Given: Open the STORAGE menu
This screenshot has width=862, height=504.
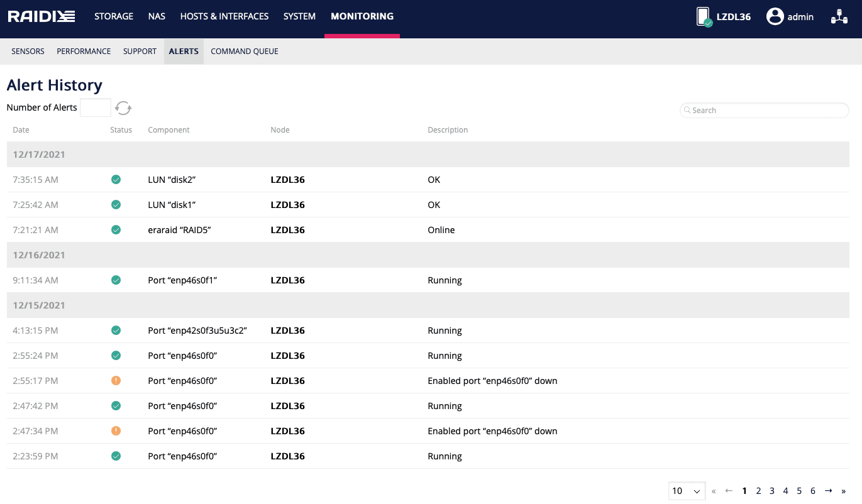Looking at the screenshot, I should [114, 17].
